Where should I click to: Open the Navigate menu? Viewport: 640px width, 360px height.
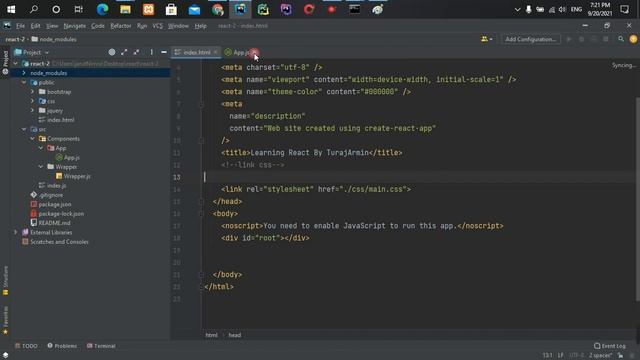pos(75,26)
